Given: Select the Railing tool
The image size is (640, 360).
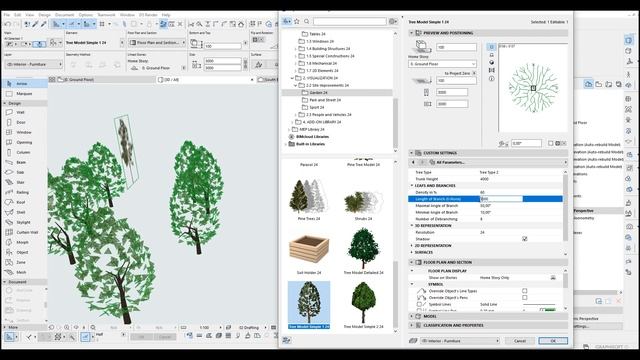Looking at the screenshot, I should (x=24, y=192).
